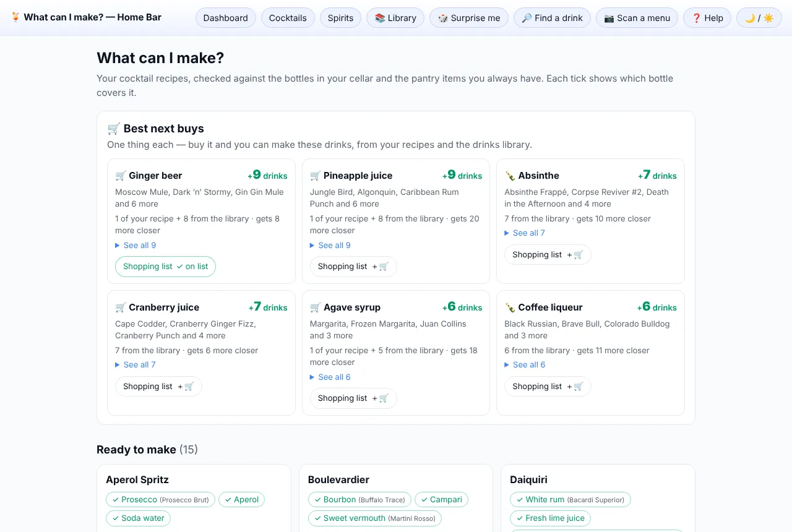Image resolution: width=792 pixels, height=532 pixels.
Task: Click the What can I make Home Bar title
Action: 87,17
